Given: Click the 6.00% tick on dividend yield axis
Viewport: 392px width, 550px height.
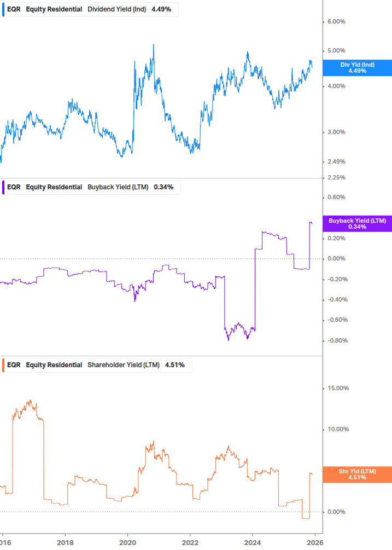Looking at the screenshot, I should [336, 22].
